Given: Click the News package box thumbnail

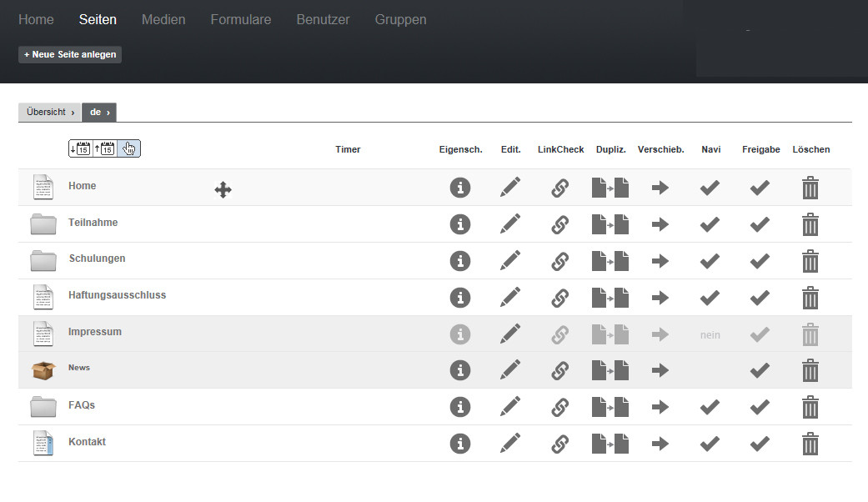Looking at the screenshot, I should [43, 370].
